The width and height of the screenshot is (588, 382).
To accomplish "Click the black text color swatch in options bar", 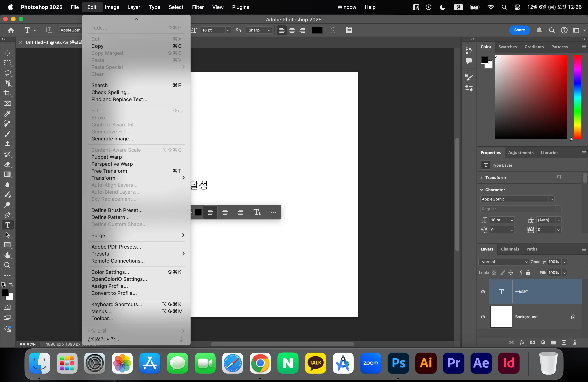I will (x=317, y=30).
